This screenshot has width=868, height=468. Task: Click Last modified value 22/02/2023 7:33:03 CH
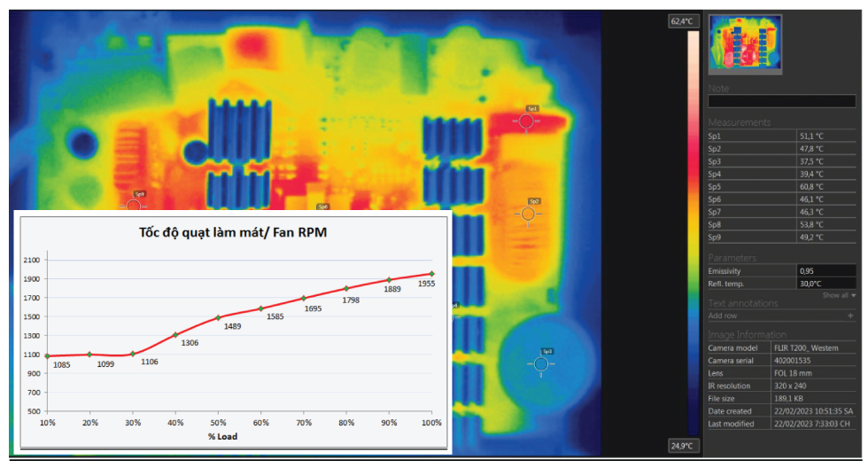(x=811, y=425)
